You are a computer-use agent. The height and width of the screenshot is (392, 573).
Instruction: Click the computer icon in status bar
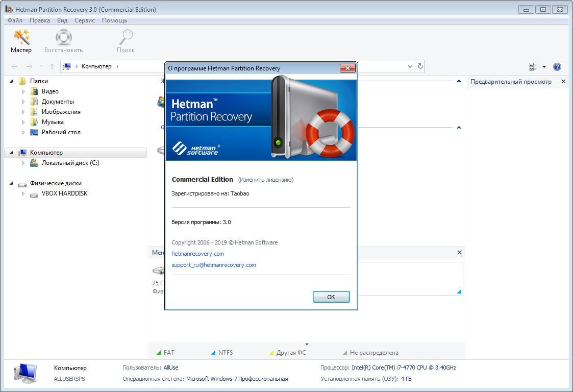point(25,373)
